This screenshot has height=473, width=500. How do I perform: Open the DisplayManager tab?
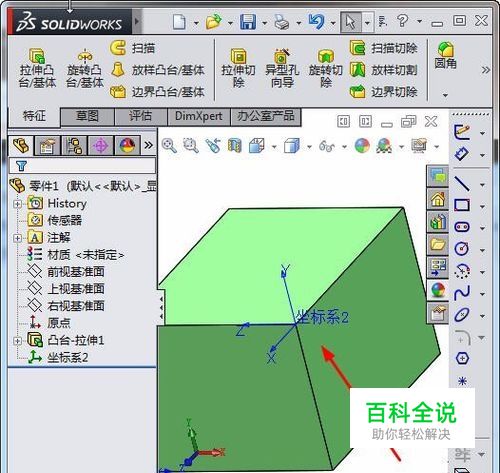(x=127, y=145)
